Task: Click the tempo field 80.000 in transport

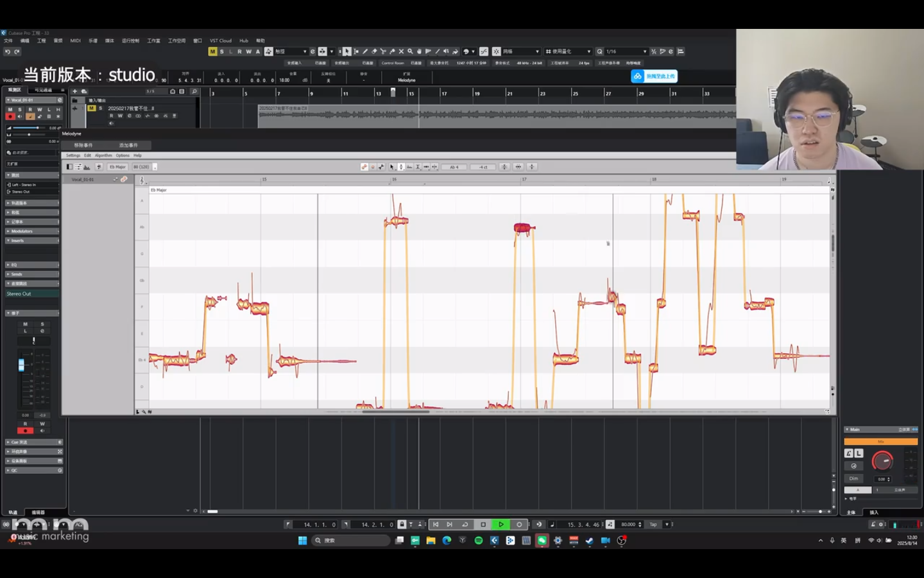Action: 629,525
